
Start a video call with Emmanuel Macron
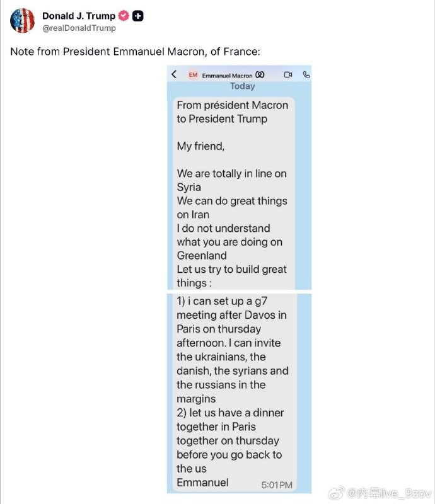coord(287,75)
